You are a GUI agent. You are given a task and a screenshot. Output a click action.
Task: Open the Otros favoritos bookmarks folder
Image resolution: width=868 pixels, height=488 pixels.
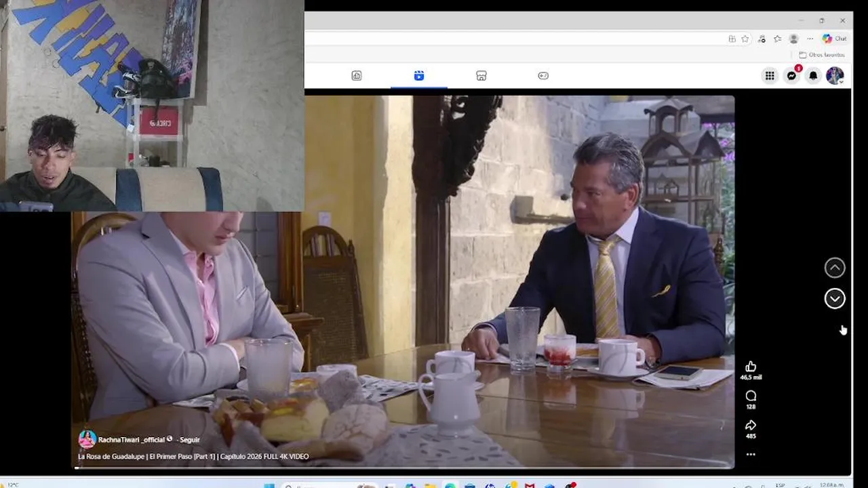pos(822,55)
